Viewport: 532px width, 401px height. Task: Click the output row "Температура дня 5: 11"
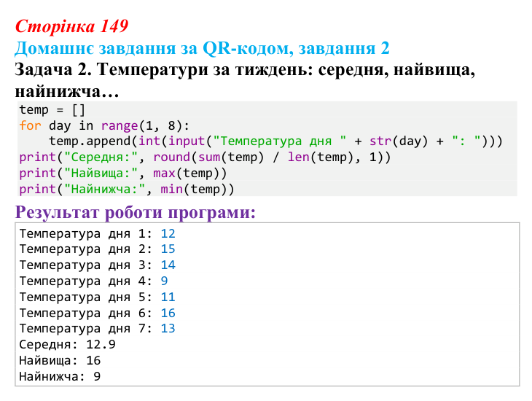(97, 297)
